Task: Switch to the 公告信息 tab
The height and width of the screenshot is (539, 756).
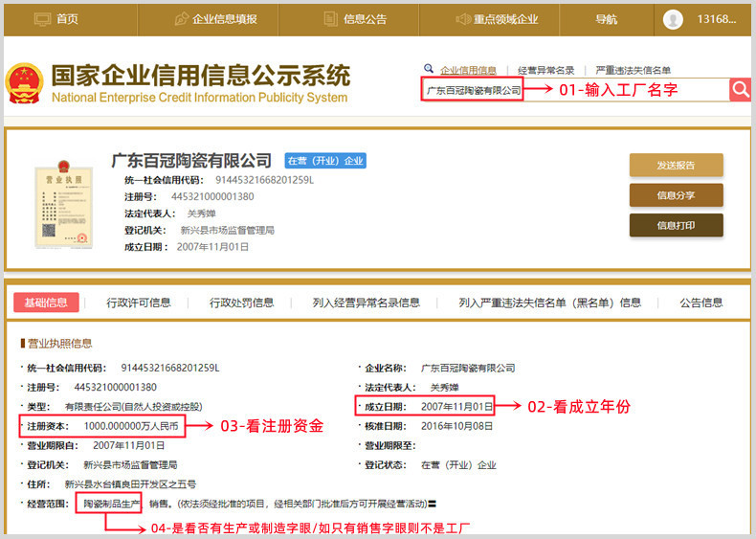Action: click(x=701, y=303)
